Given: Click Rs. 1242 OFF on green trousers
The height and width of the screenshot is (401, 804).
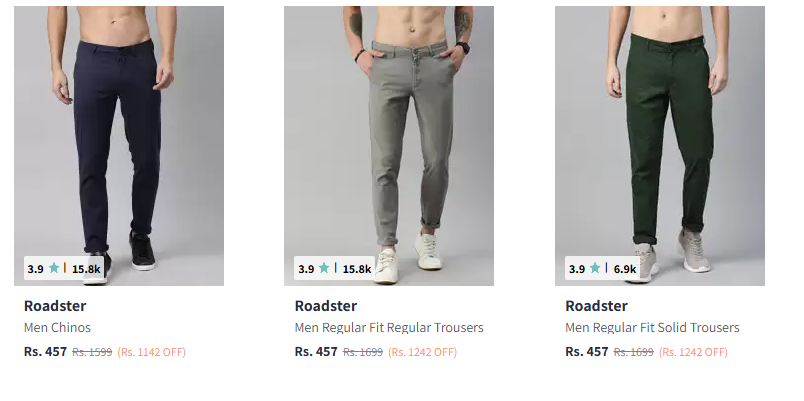Looking at the screenshot, I should pyautogui.click(x=693, y=352).
